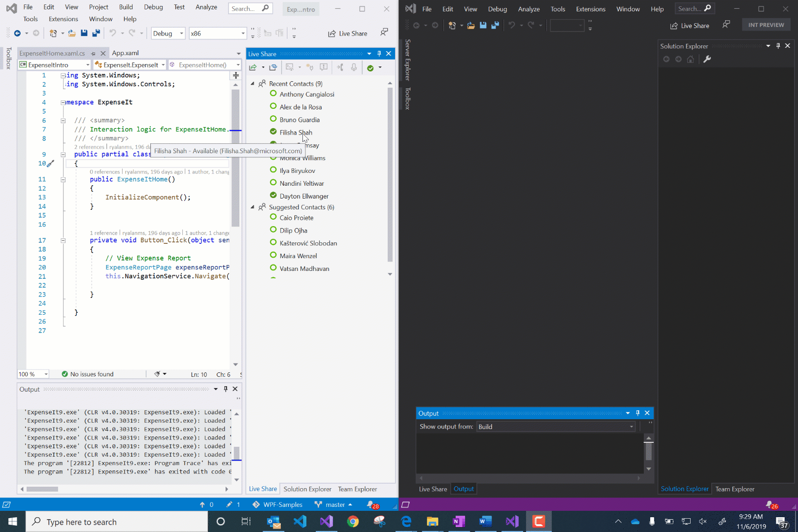Open ExpenseItIntro project dropdown in editor
This screenshot has height=532, width=798.
coord(55,65)
